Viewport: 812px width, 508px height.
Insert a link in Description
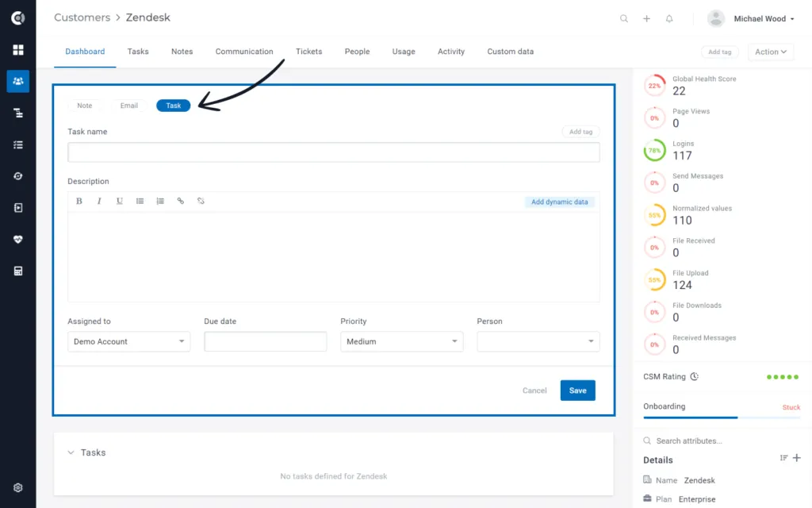coord(180,201)
